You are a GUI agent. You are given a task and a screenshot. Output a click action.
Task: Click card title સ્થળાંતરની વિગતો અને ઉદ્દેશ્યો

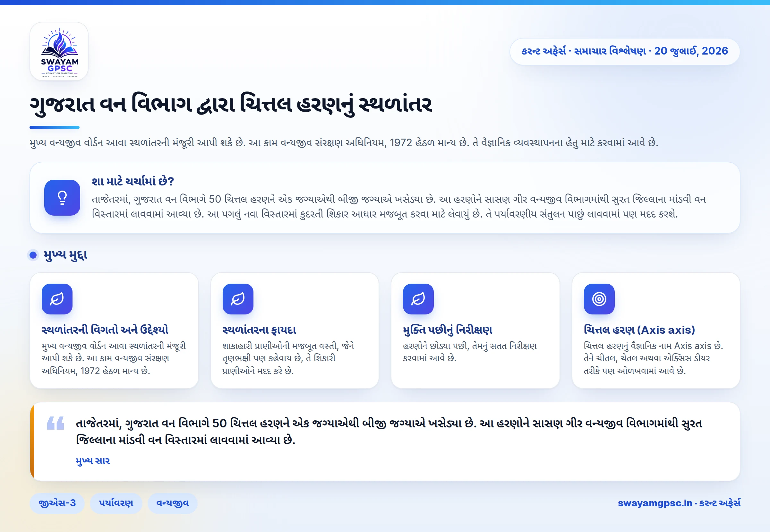(105, 330)
